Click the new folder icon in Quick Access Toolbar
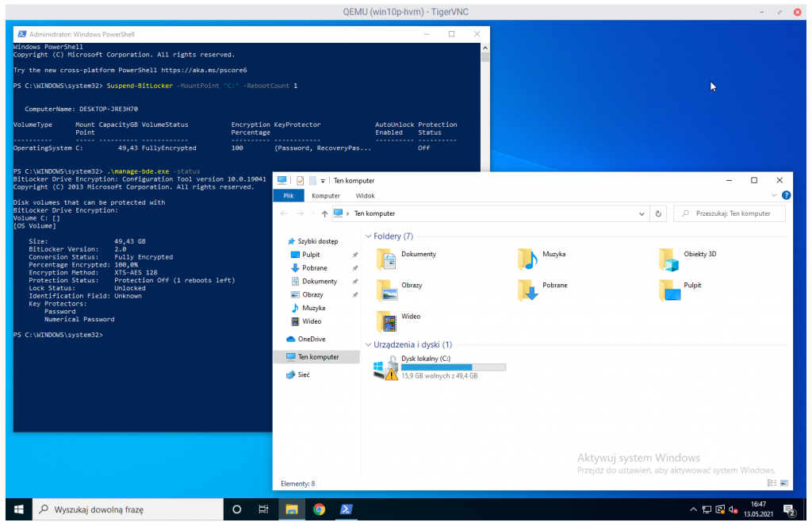Screen dimensions: 812x526 pos(312,180)
